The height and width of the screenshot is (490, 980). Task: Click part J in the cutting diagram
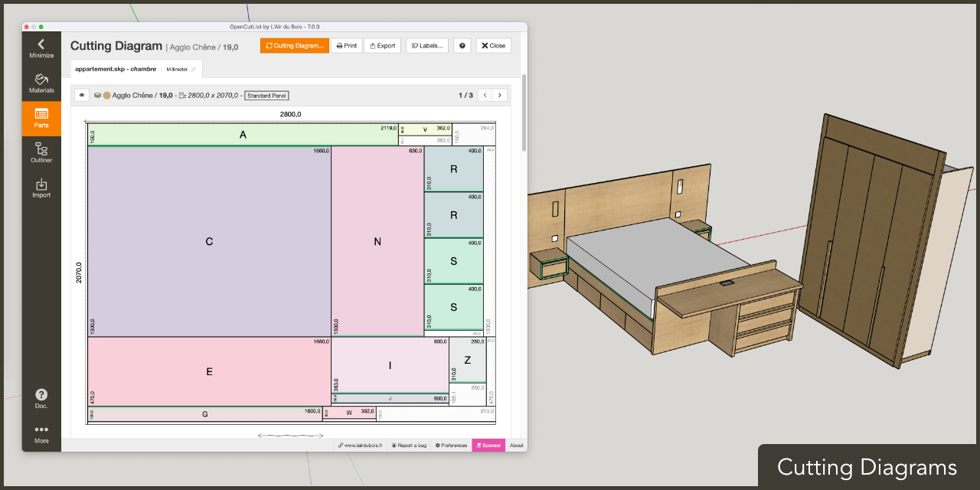pyautogui.click(x=390, y=399)
